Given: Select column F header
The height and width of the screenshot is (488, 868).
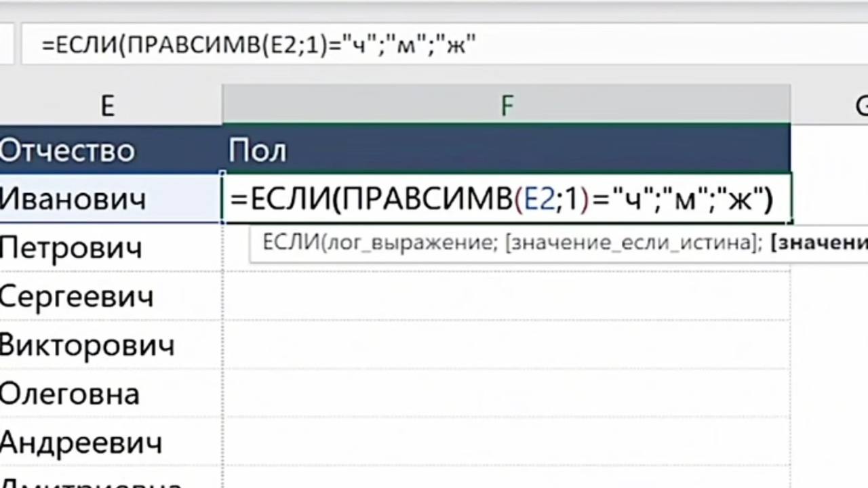Looking at the screenshot, I should 507,106.
